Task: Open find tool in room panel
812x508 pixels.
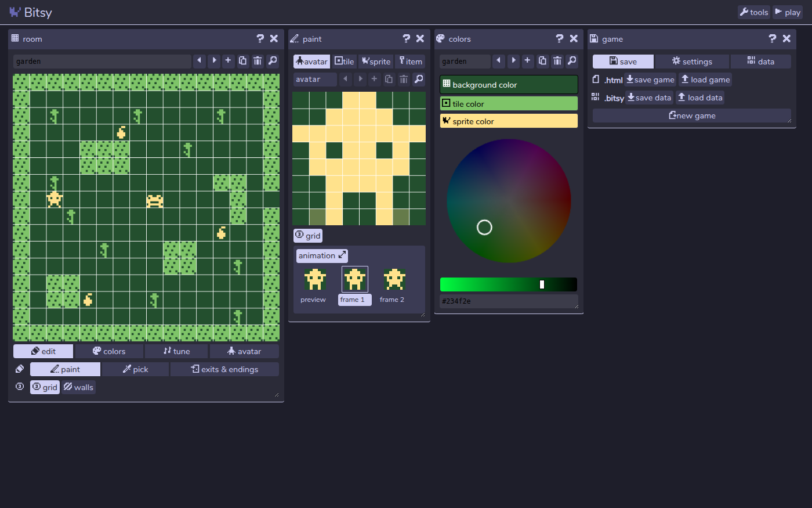Action: pyautogui.click(x=272, y=61)
